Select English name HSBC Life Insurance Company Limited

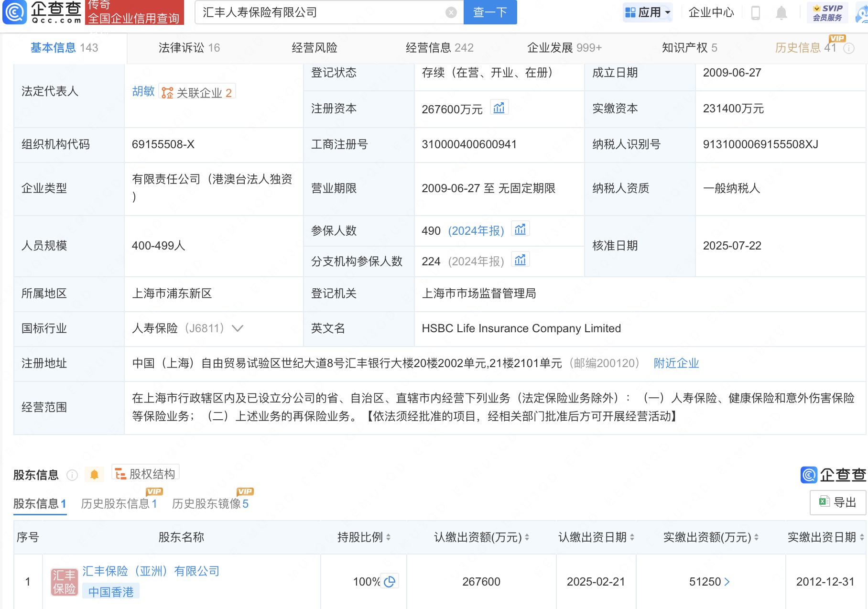point(521,328)
